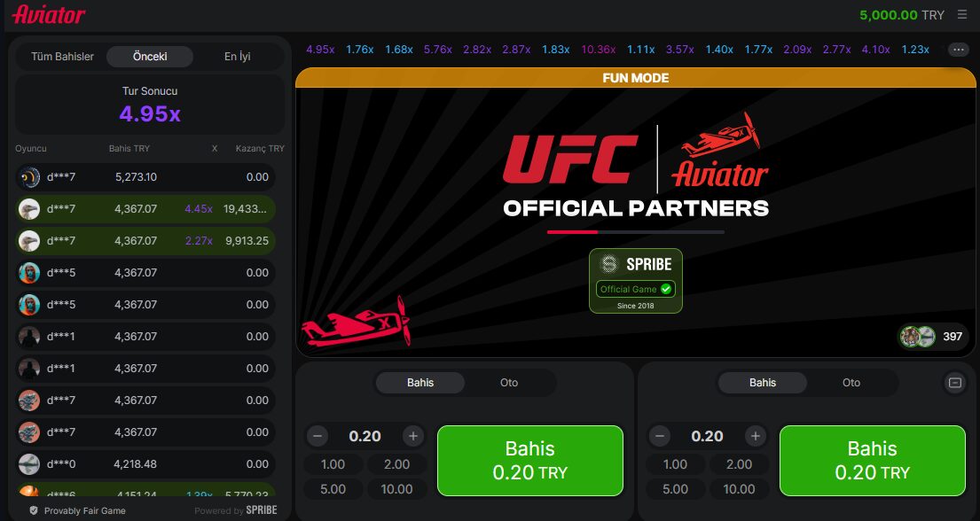Image resolution: width=980 pixels, height=521 pixels.
Task: Switch the left bet panel to Oto
Action: 509,382
